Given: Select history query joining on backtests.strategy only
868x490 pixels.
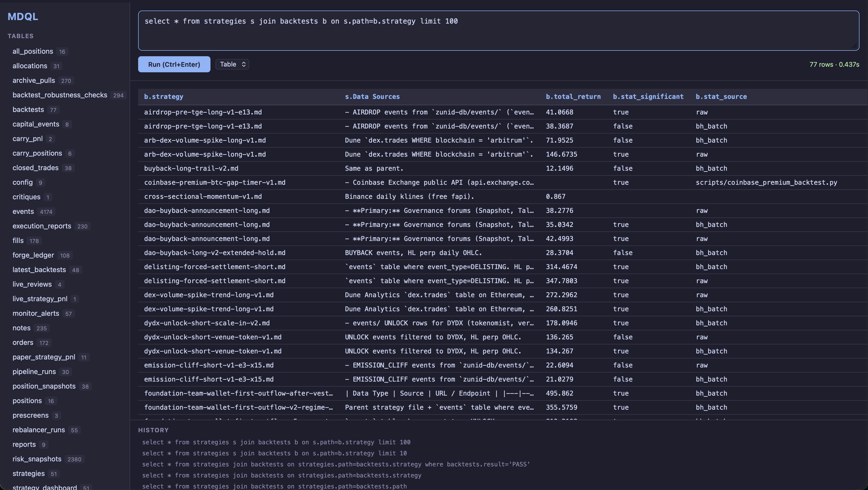Looking at the screenshot, I should tap(282, 475).
